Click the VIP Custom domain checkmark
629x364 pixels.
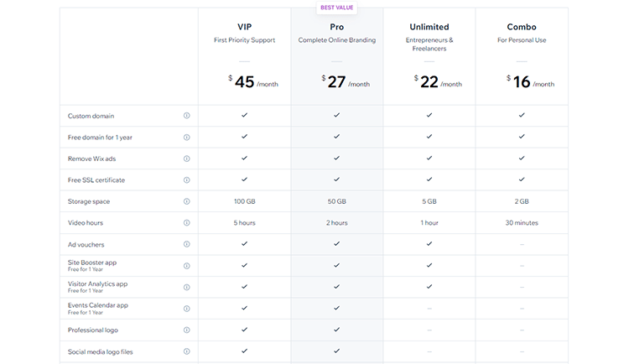[244, 115]
